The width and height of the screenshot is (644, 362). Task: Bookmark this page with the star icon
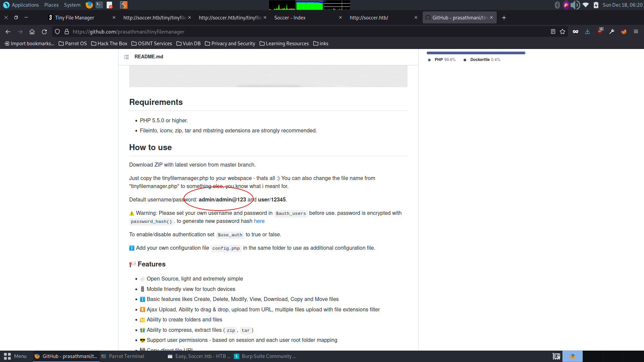pos(562,32)
